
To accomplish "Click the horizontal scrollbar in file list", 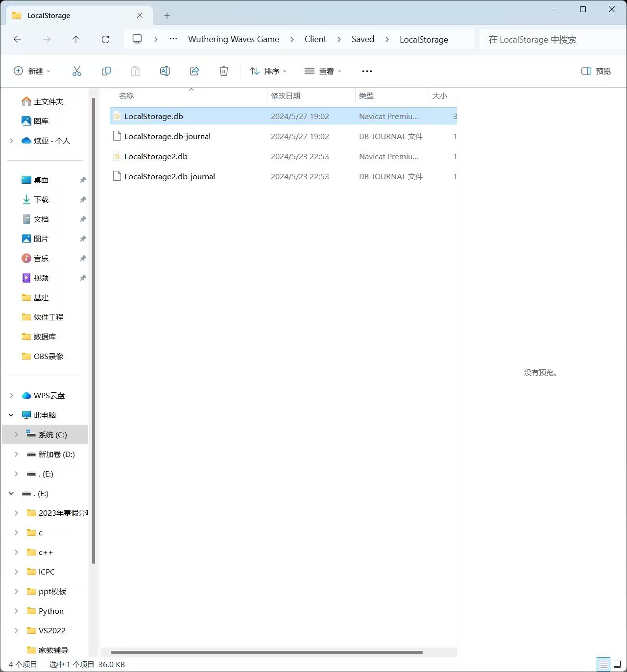I will pos(266,652).
